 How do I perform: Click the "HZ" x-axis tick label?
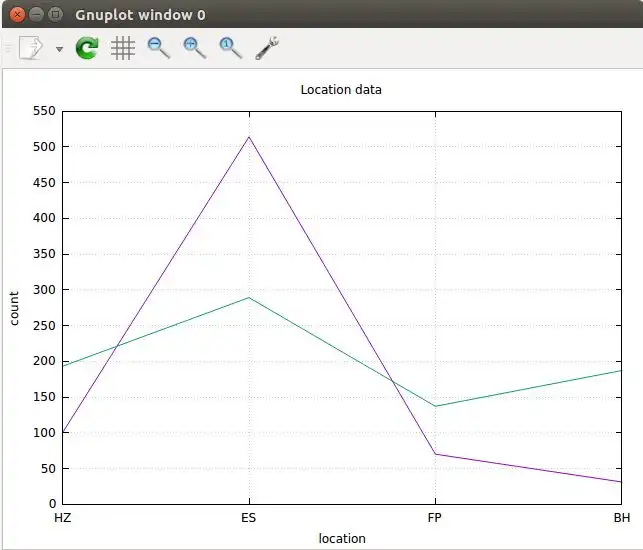[x=62, y=518]
